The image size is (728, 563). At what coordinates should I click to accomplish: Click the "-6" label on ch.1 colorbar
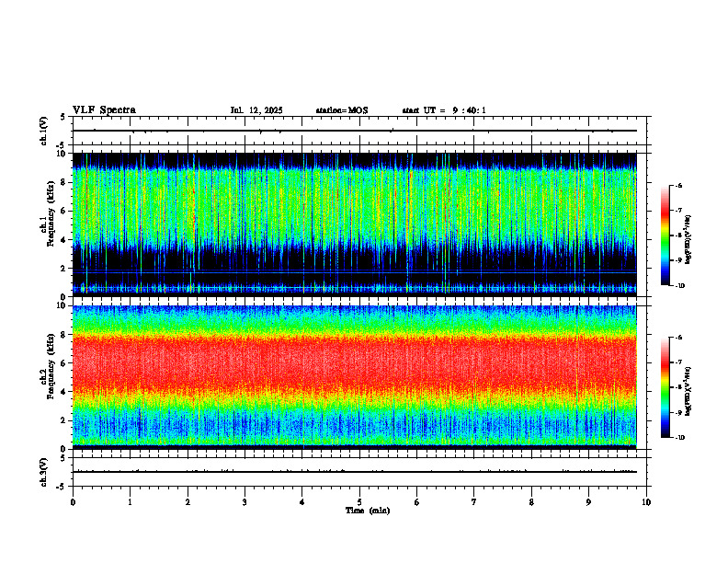point(677,185)
